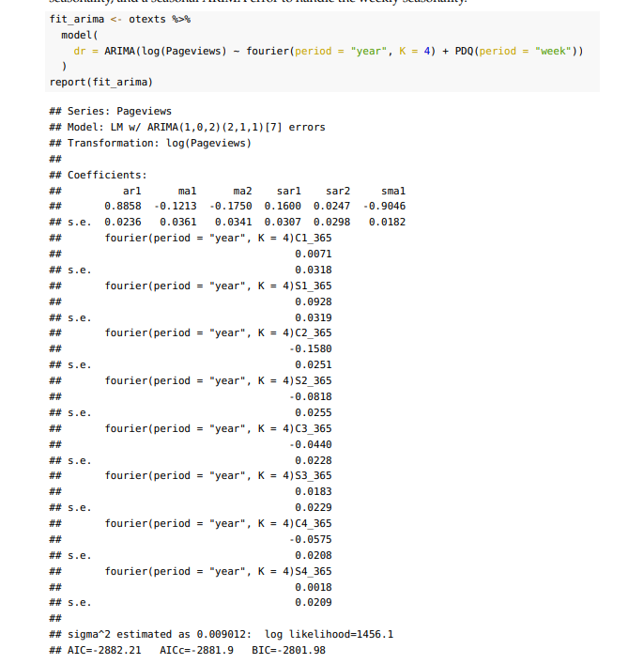
Task: Click the ma2 coefficient value -0.1750
Action: tap(231, 207)
